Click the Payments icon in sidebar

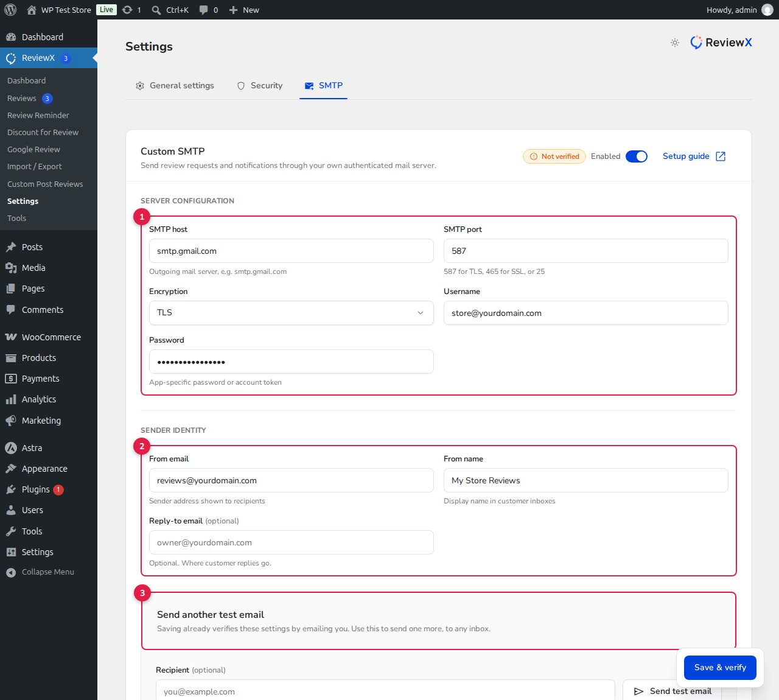(11, 379)
